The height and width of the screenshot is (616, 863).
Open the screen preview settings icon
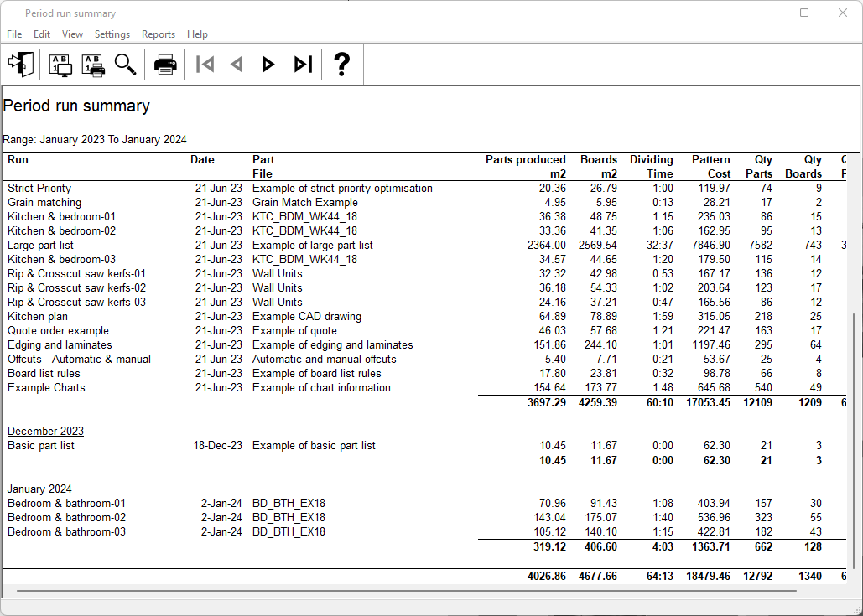pyautogui.click(x=60, y=65)
